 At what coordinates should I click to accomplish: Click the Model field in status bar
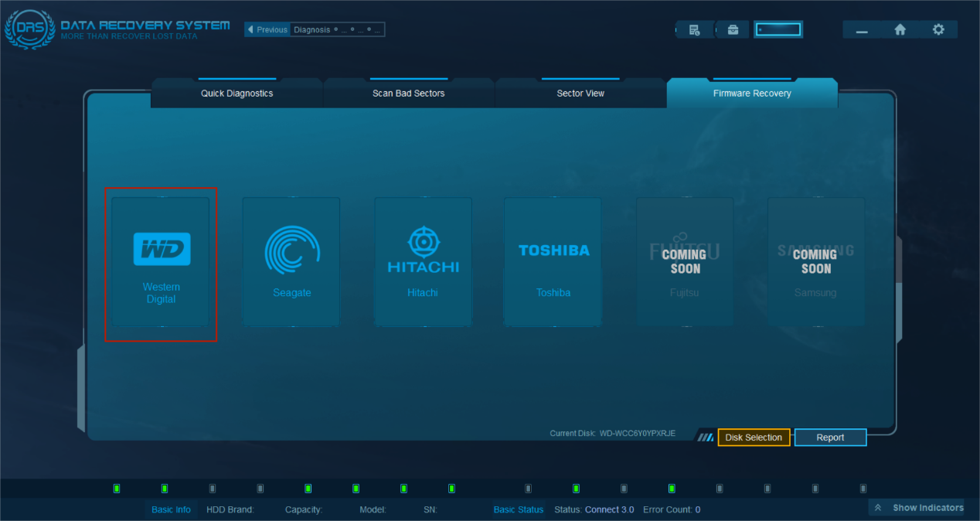(x=373, y=509)
